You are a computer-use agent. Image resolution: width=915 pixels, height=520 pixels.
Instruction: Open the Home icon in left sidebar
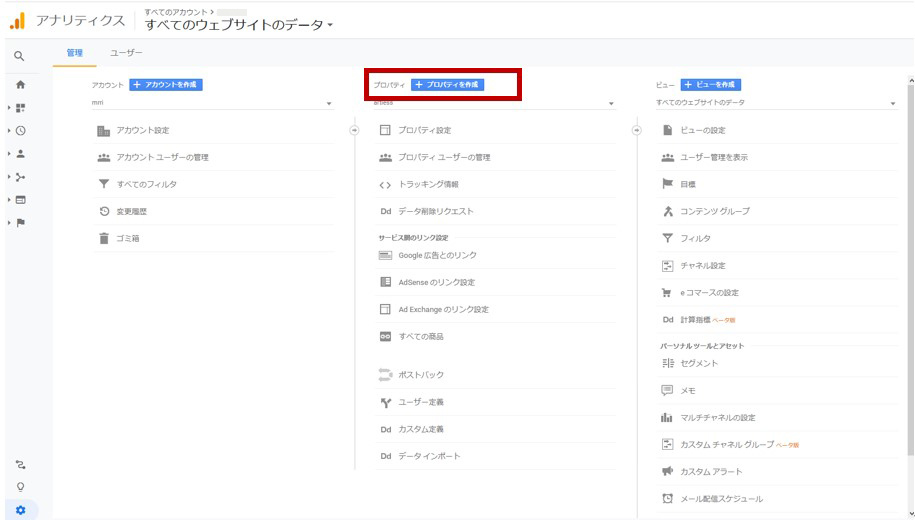point(20,85)
